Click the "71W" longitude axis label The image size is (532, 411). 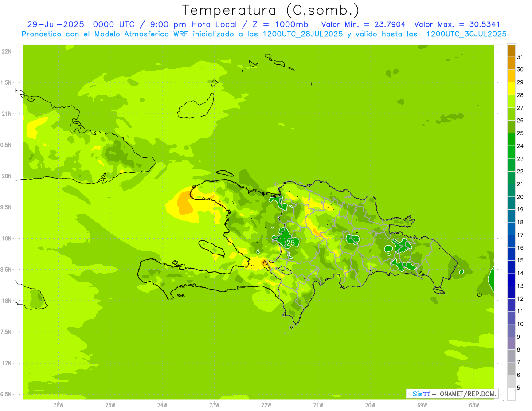(318, 405)
